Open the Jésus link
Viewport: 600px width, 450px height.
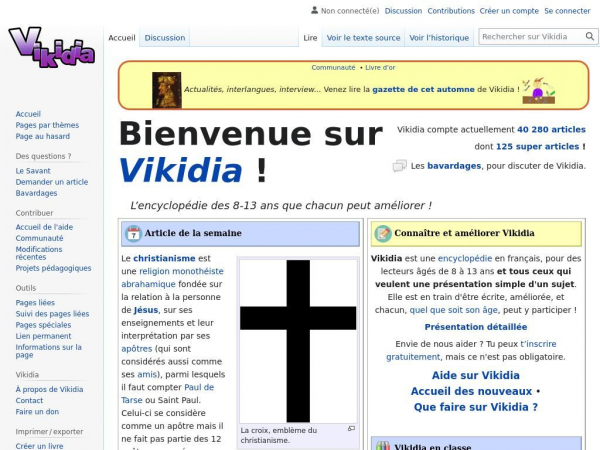pyautogui.click(x=145, y=310)
